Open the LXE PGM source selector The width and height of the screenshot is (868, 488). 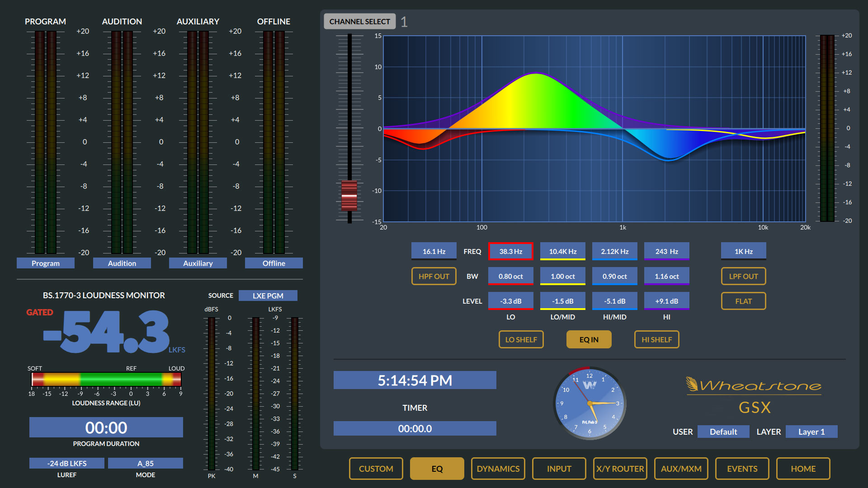(x=268, y=296)
